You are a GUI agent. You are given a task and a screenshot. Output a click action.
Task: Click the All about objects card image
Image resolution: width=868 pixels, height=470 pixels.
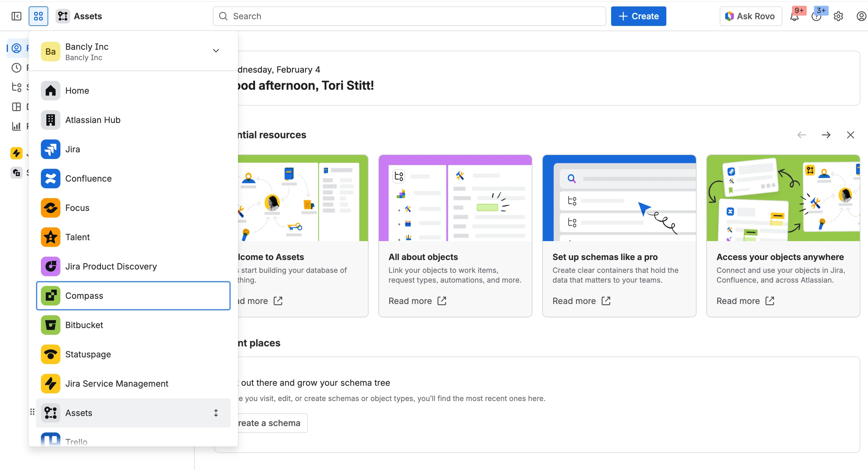[455, 198]
